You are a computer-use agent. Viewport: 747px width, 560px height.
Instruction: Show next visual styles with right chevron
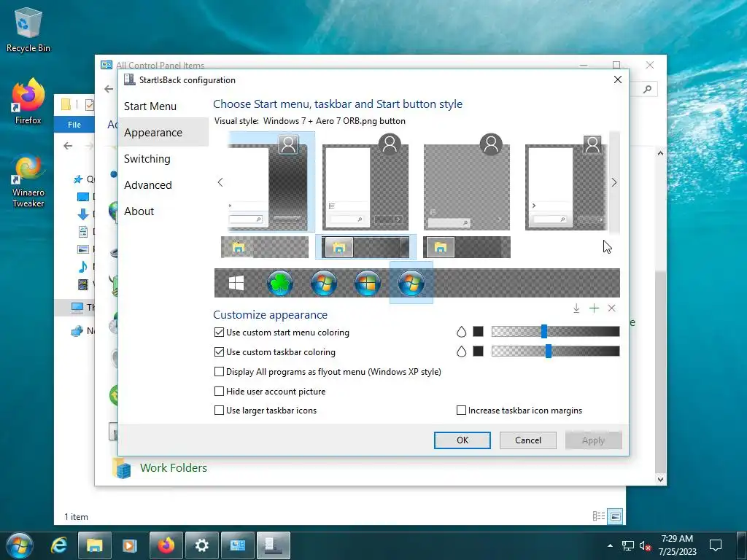coord(614,182)
